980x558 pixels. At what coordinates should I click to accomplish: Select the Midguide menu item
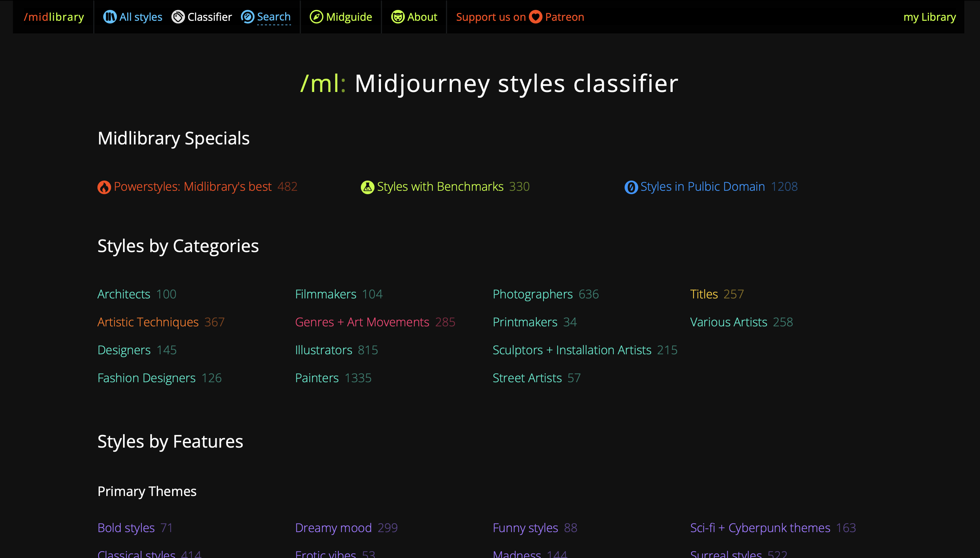click(x=349, y=17)
